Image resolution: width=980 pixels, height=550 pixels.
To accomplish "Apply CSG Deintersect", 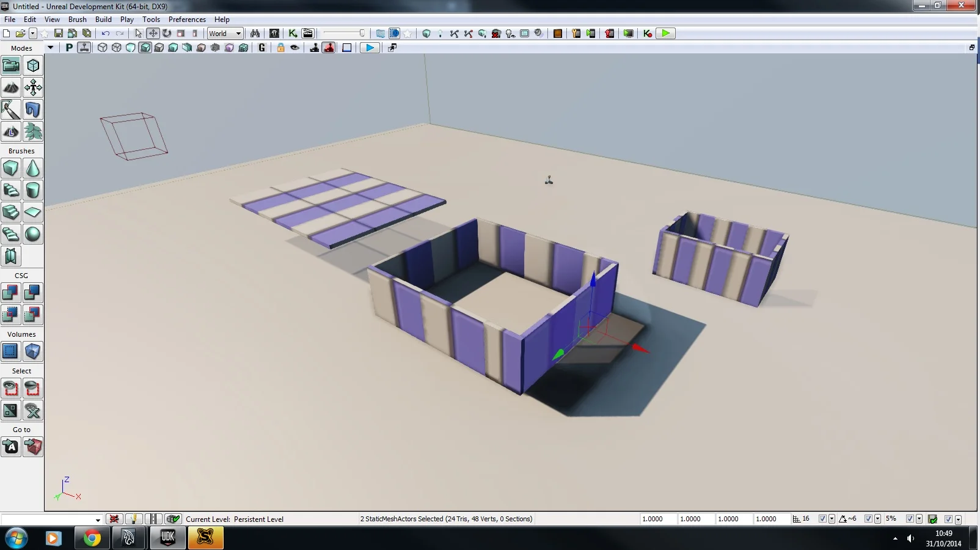I will (x=33, y=315).
